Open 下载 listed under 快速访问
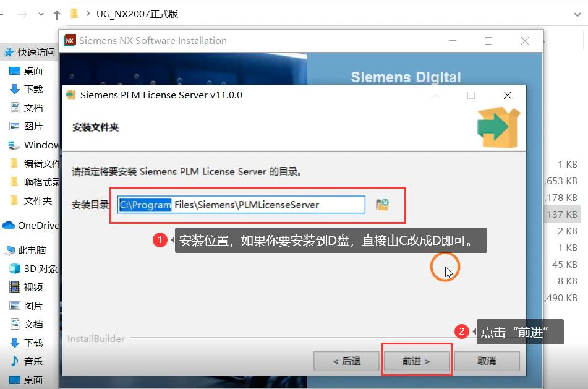588x389 pixels. 33,89
